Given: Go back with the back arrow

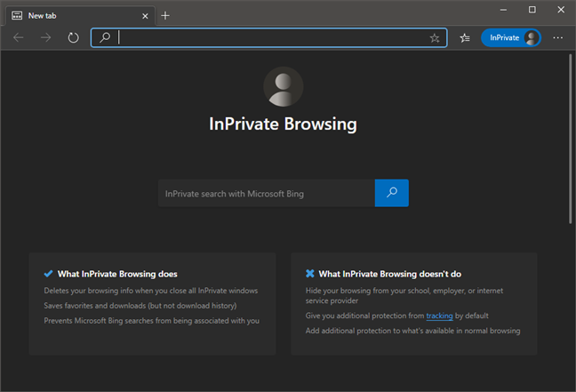Looking at the screenshot, I should pos(19,37).
